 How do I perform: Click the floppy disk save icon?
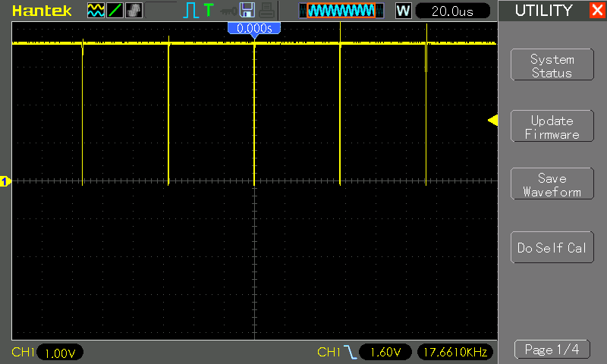coord(247,11)
